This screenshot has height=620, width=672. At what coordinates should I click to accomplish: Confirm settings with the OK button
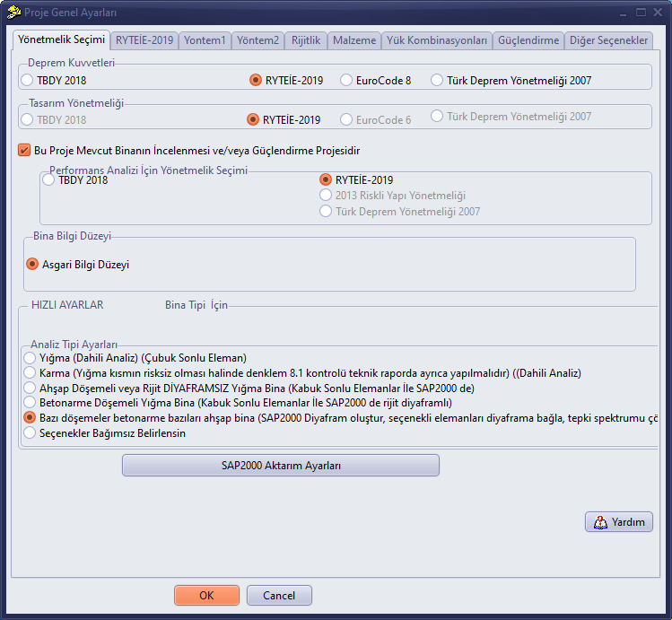(x=206, y=595)
